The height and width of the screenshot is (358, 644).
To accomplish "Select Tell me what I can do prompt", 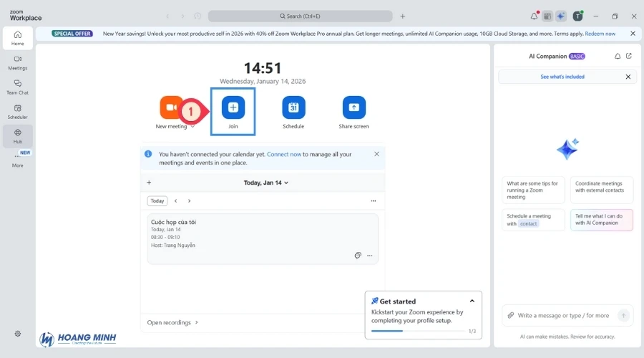I will pyautogui.click(x=602, y=220).
